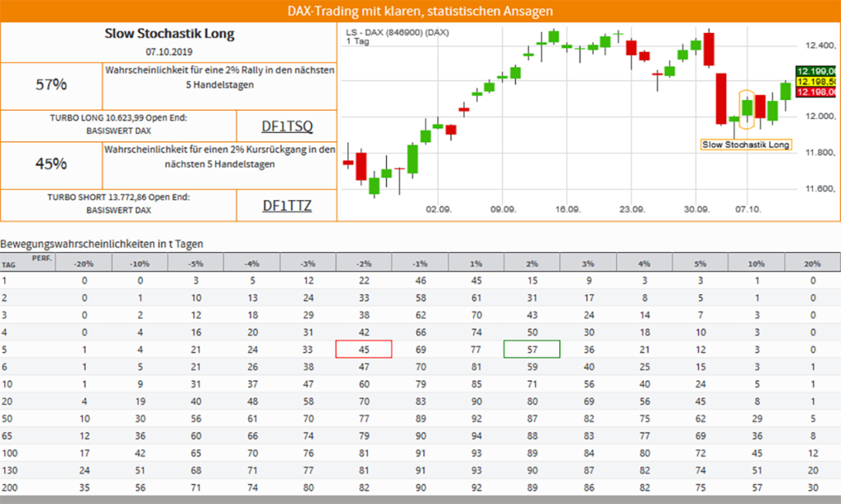Click the -5% column header
The image size is (841, 504).
pyautogui.click(x=195, y=263)
